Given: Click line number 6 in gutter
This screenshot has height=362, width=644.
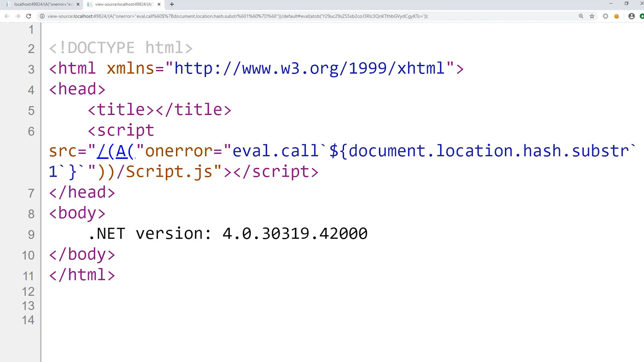Looking at the screenshot, I should pyautogui.click(x=31, y=131).
